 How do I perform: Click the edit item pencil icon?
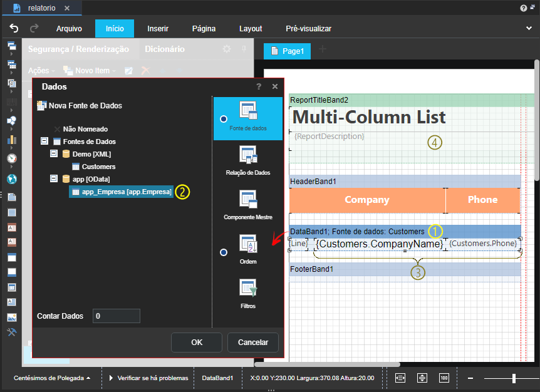tap(128, 71)
